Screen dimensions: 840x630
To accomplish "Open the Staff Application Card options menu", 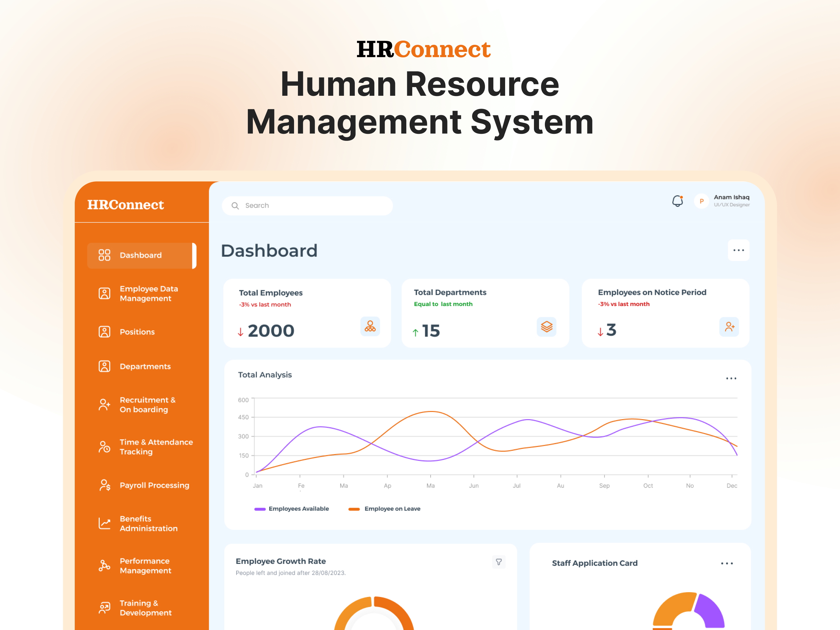I will point(727,564).
